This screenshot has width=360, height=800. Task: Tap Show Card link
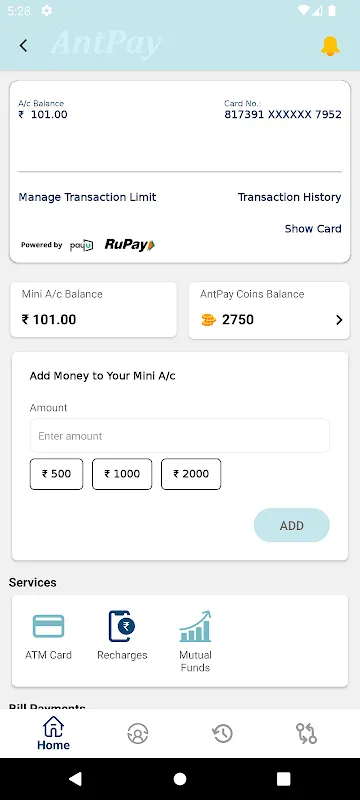[313, 229]
